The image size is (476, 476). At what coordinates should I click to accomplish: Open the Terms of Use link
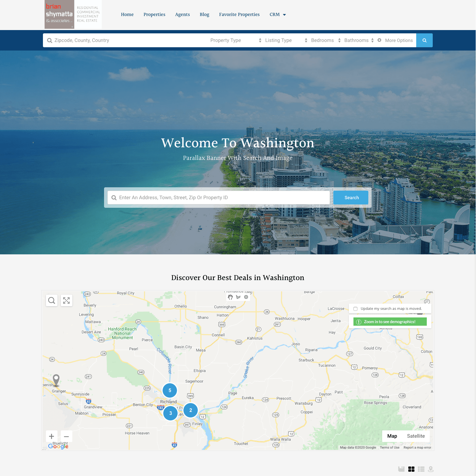tap(389, 448)
